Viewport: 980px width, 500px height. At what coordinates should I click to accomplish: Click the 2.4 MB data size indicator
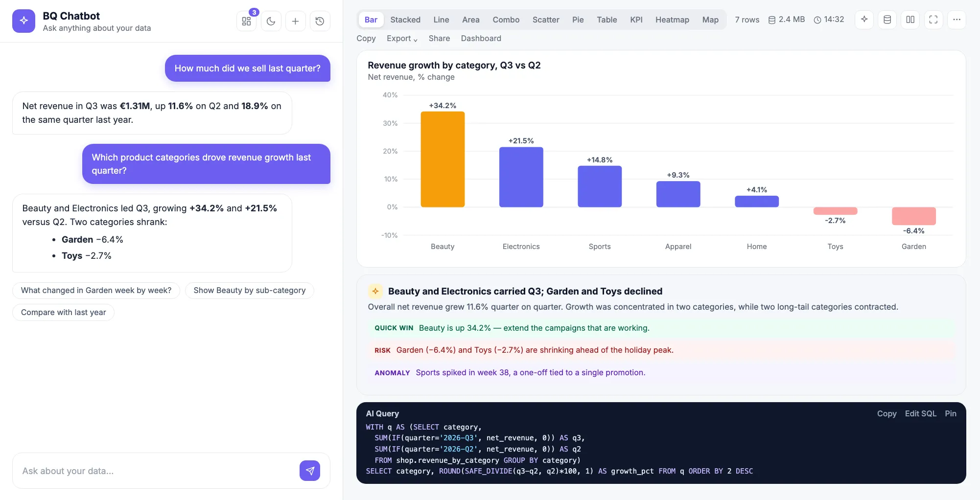[786, 20]
